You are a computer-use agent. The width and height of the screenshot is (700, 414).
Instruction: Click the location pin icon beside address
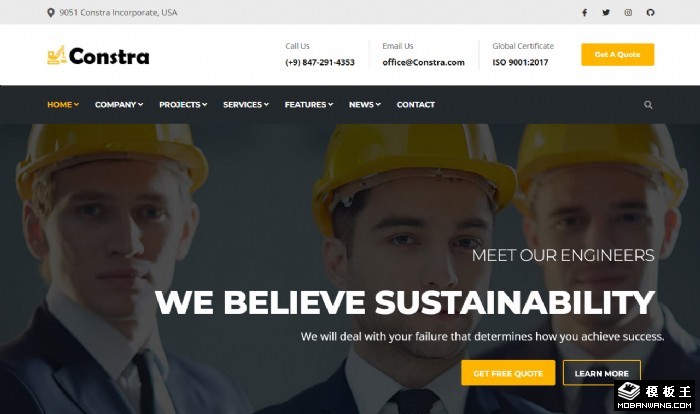(x=51, y=13)
